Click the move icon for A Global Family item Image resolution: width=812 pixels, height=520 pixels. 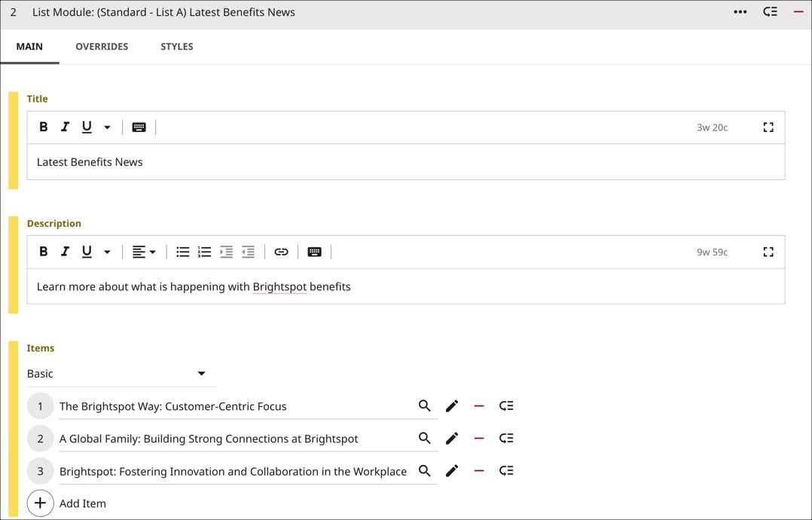click(506, 438)
